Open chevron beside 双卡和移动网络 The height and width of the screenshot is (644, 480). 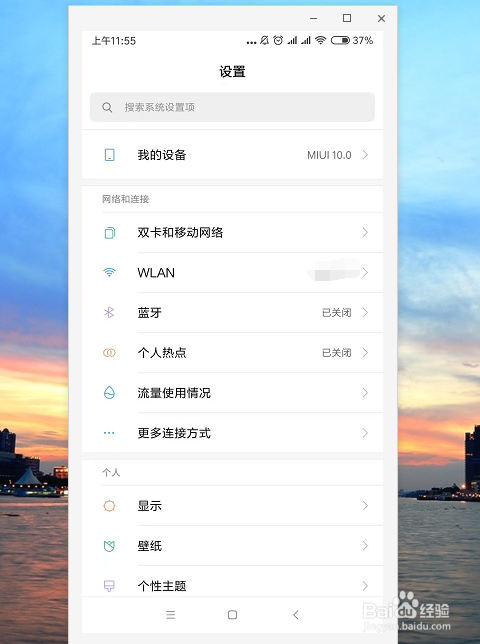pos(365,232)
